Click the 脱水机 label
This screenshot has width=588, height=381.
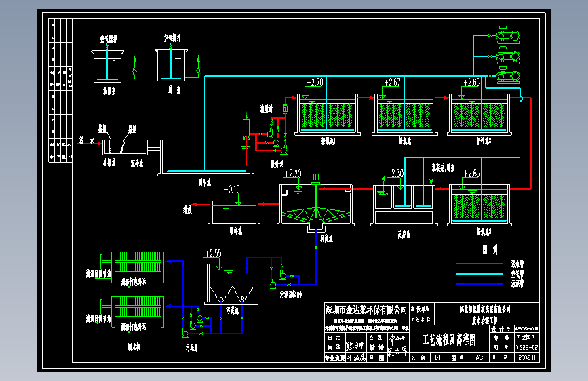pyautogui.click(x=134, y=347)
